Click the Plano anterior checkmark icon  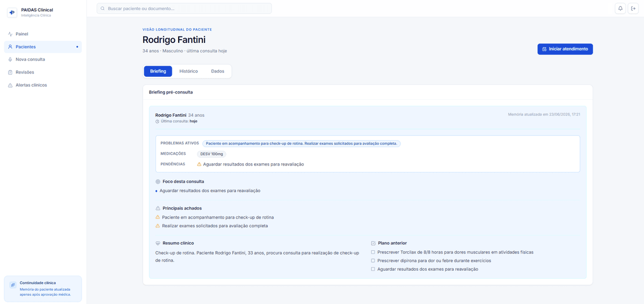[374, 243]
